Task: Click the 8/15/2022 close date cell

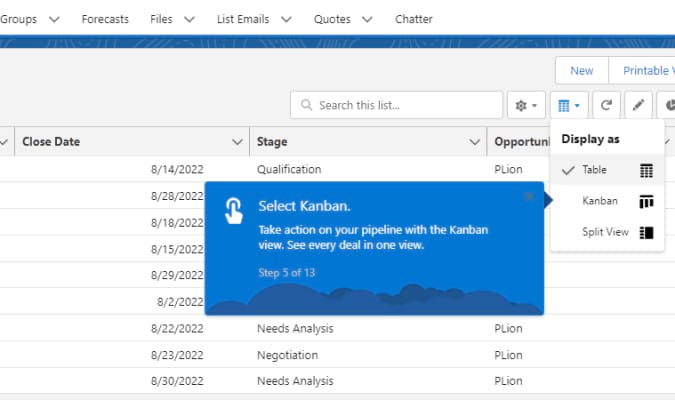Action: point(177,249)
